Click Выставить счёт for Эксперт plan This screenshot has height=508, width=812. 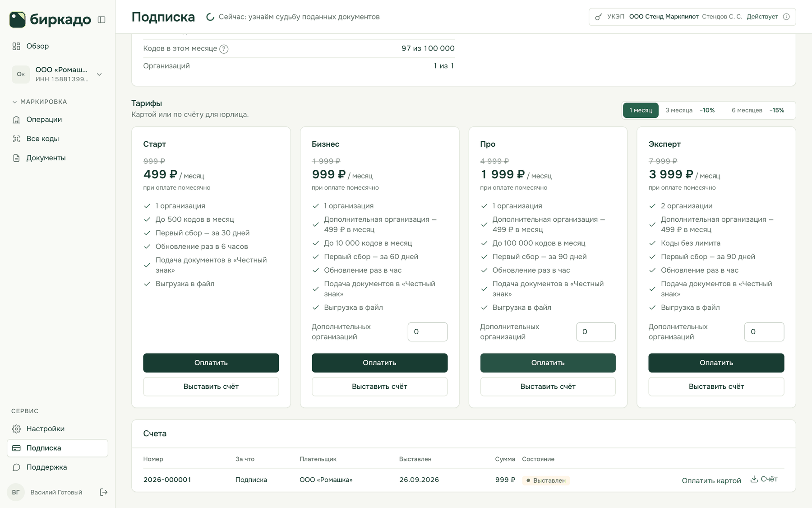[x=716, y=387]
